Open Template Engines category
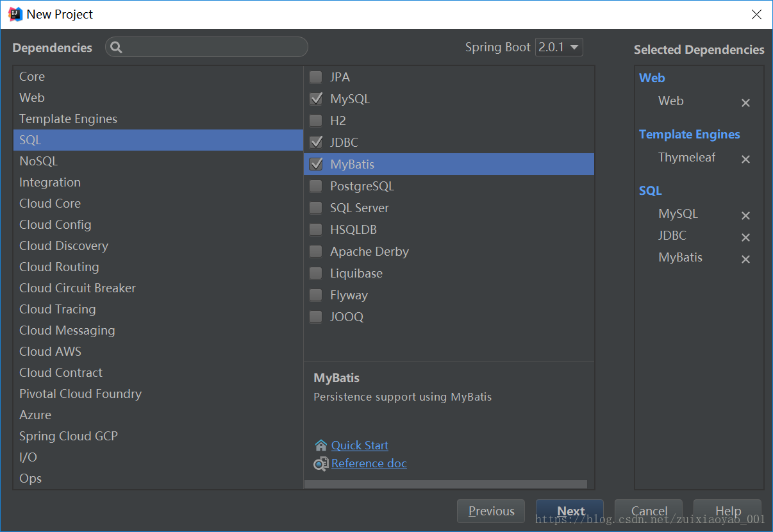This screenshot has width=773, height=532. [158, 119]
